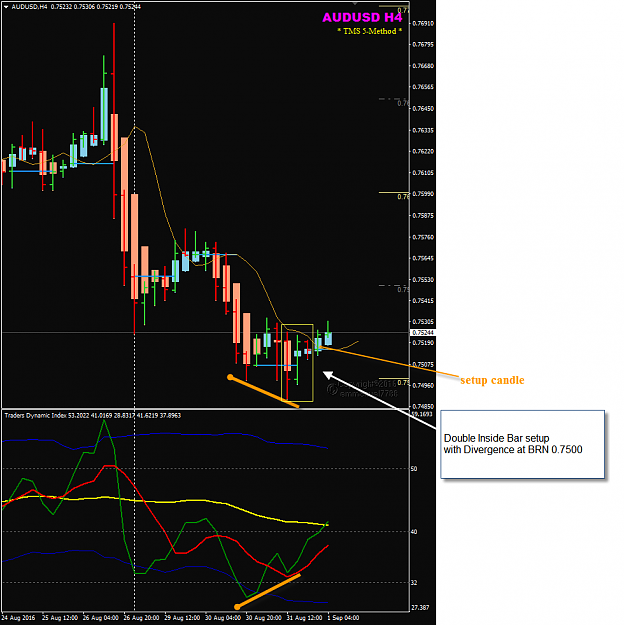Click the 0.75760 price axis label
624x625 pixels.
pos(423,237)
